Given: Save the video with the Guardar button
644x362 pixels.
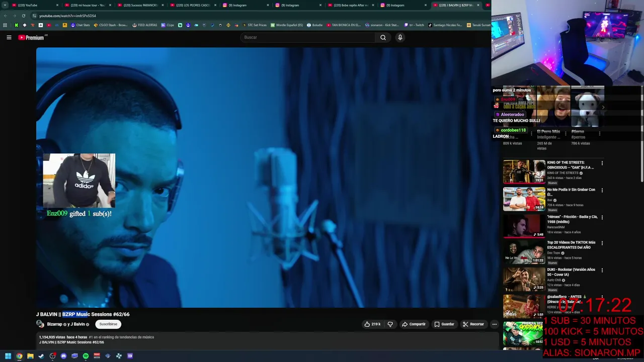Looking at the screenshot, I should (444, 324).
